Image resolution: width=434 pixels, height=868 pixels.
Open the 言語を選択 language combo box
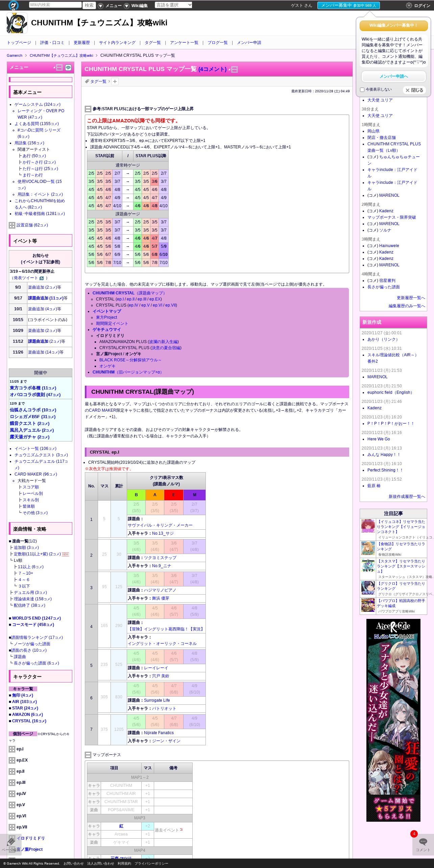click(173, 5)
